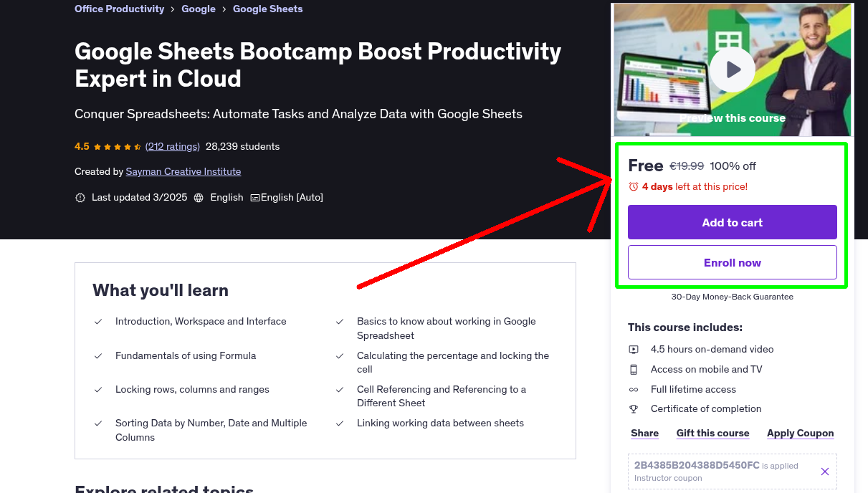Click the mobile access icon
Viewport: 868px width, 493px height.
point(634,370)
